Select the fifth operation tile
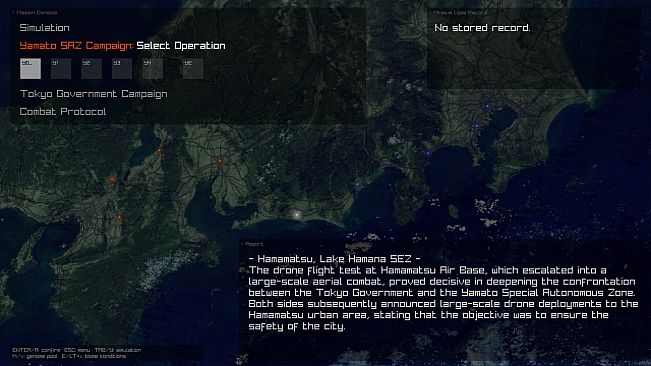Screen dimensions: 651x366 click(x=152, y=68)
